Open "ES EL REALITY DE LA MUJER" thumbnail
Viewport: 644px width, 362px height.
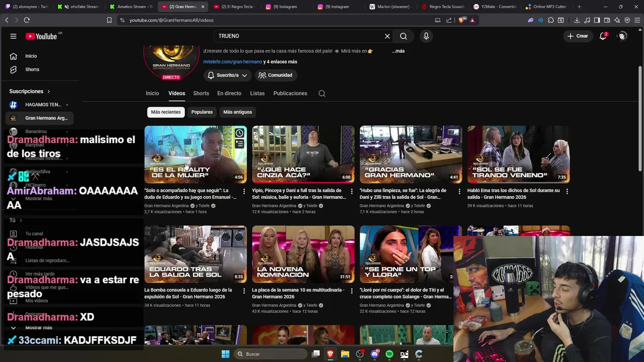196,154
